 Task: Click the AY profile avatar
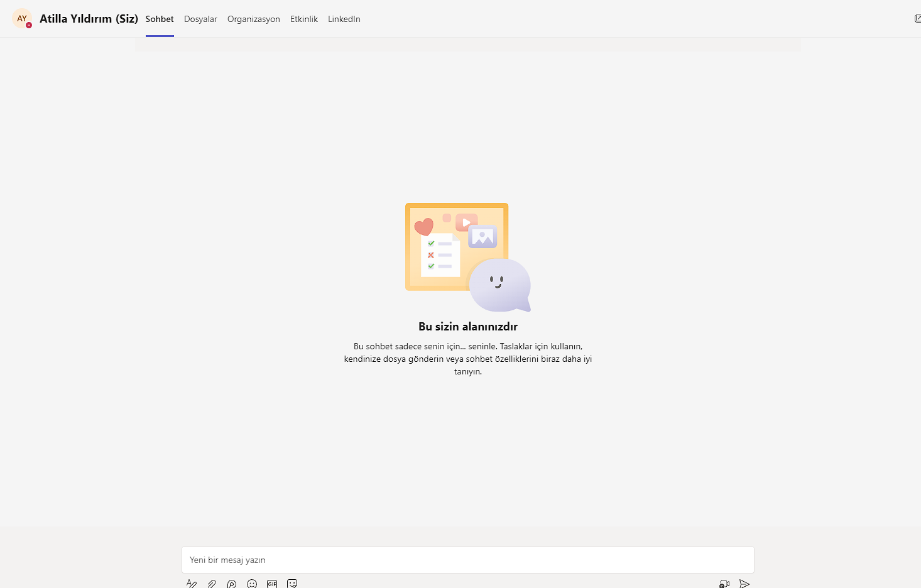point(21,18)
